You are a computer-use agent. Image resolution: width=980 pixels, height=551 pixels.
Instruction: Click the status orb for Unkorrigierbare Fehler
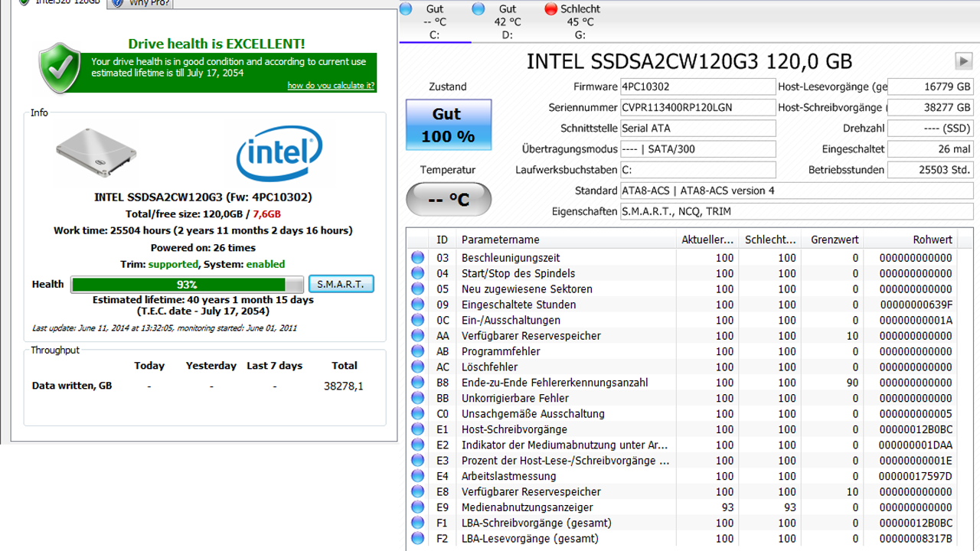[x=417, y=398]
